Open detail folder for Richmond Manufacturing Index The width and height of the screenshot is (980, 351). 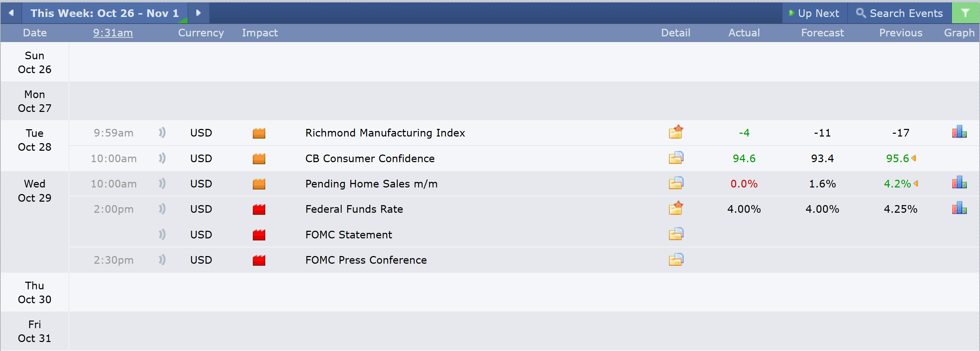tap(676, 132)
